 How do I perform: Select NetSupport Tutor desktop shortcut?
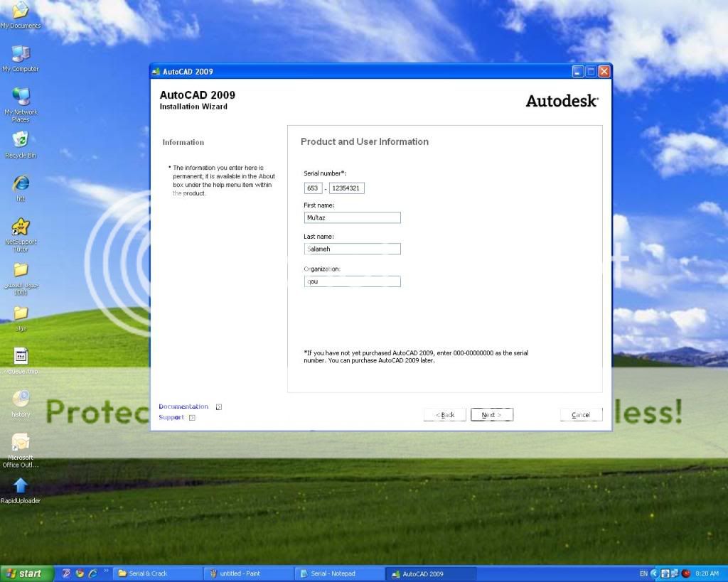[x=21, y=227]
